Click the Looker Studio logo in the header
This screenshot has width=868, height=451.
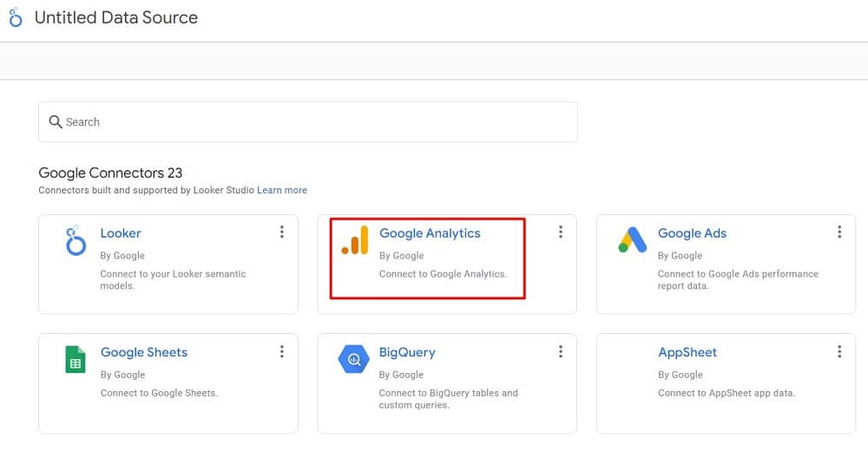pos(16,17)
